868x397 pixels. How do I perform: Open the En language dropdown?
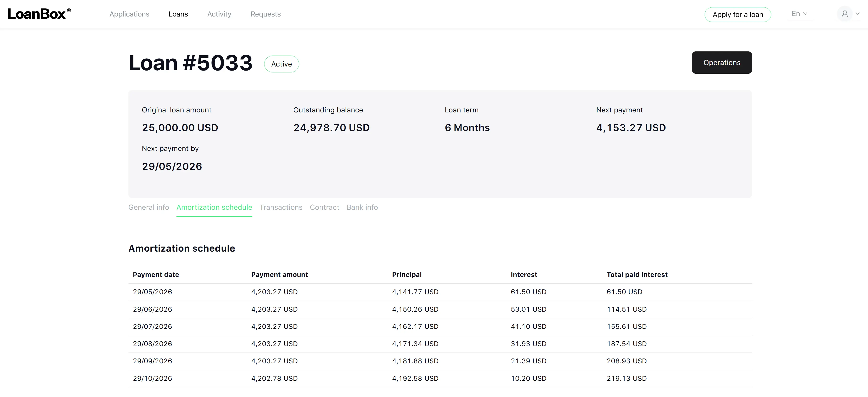799,14
